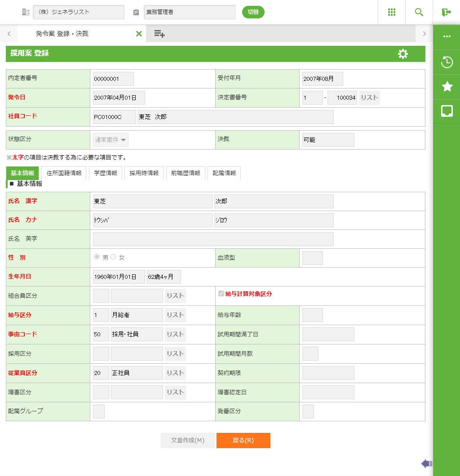Add a new tab with the plus-list icon
The image size is (460, 476).
tap(159, 34)
